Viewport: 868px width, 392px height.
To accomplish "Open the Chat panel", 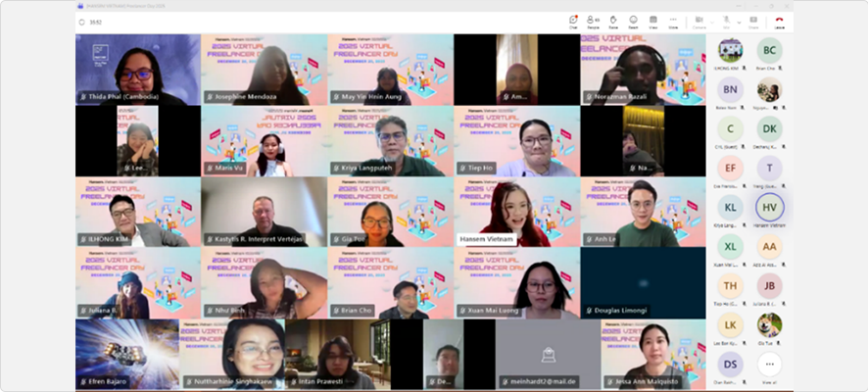I will coord(573,22).
